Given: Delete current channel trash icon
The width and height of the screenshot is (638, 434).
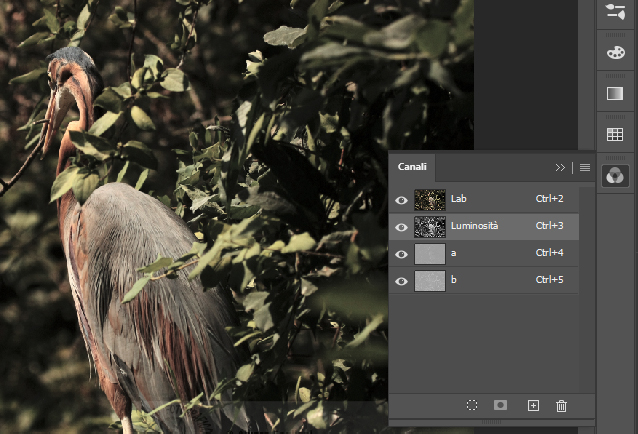Looking at the screenshot, I should (561, 406).
